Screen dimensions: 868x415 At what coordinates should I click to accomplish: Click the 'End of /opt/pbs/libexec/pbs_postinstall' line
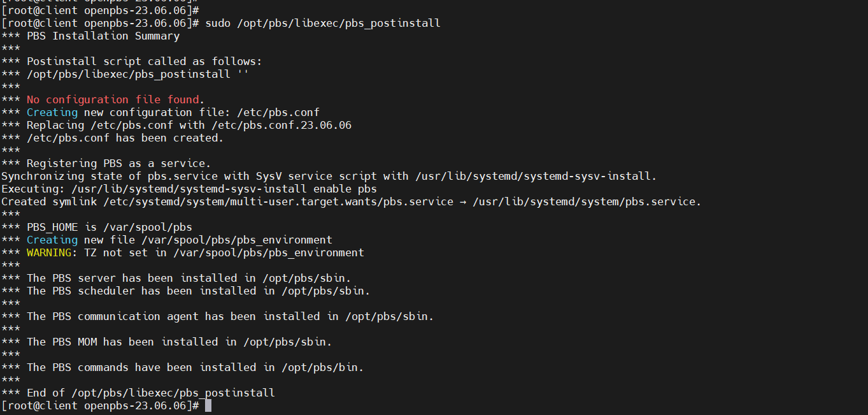click(138, 393)
